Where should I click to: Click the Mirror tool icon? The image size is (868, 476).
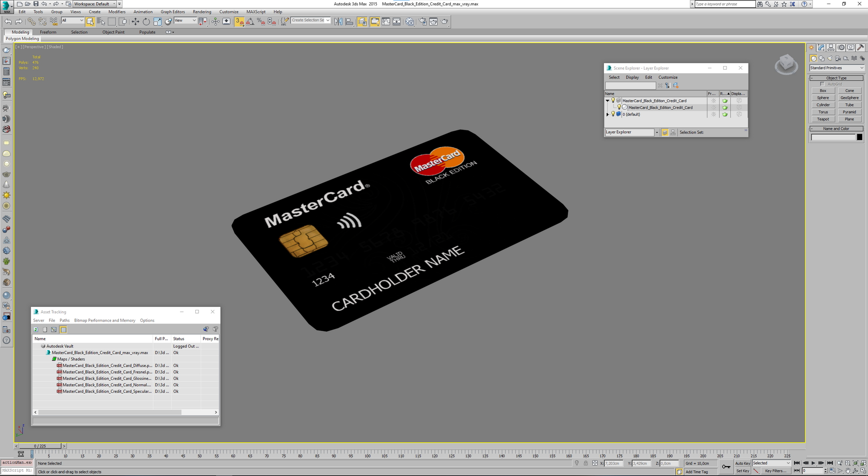click(338, 21)
